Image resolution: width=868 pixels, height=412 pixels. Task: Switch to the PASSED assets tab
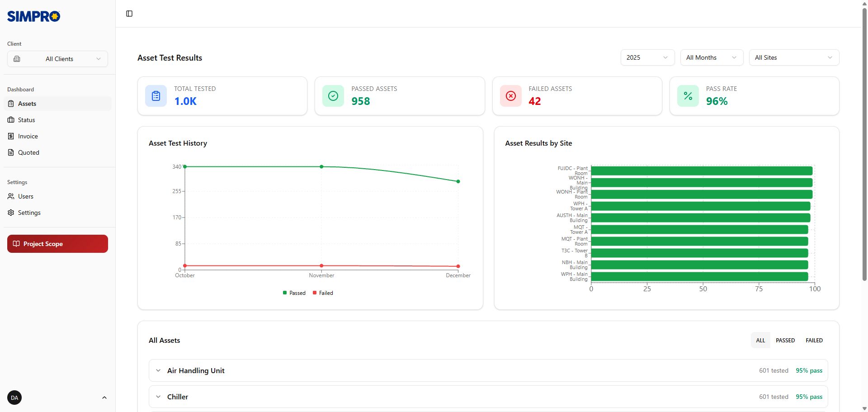pyautogui.click(x=785, y=341)
